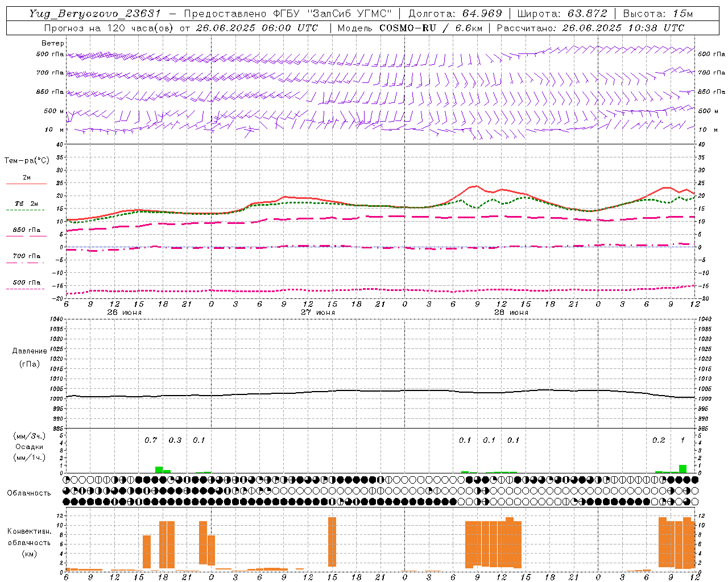The width and height of the screenshot is (728, 582).
Task: Click the Td 2м legend entry
Action: [26, 203]
